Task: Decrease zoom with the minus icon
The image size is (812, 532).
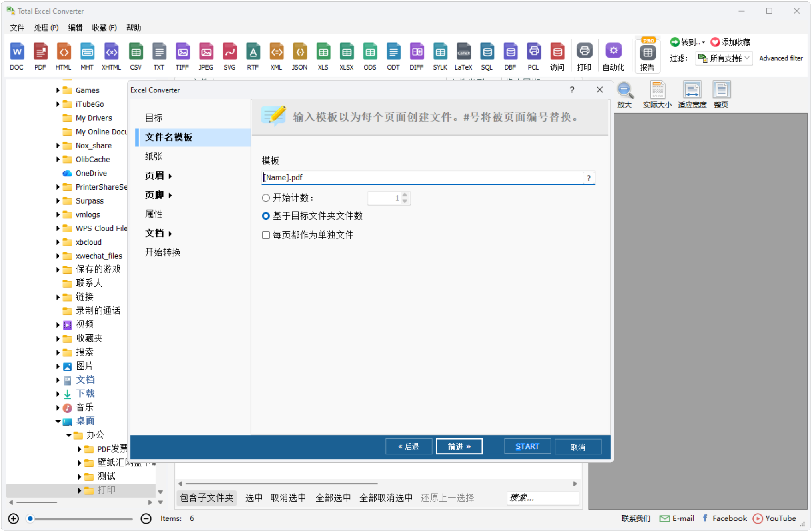Action: pyautogui.click(x=146, y=519)
